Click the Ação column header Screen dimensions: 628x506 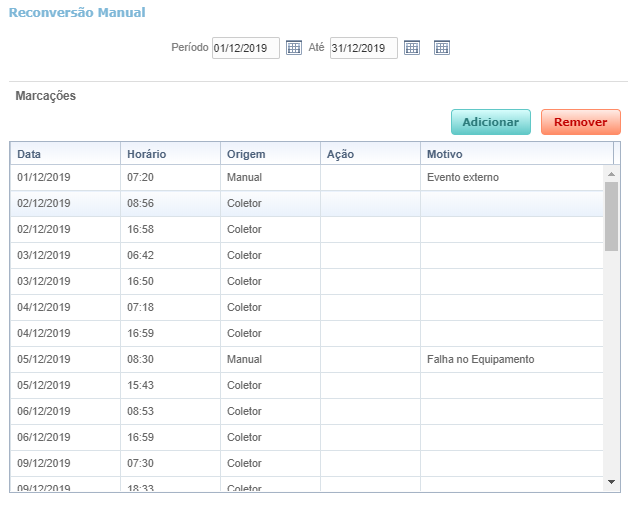point(370,154)
